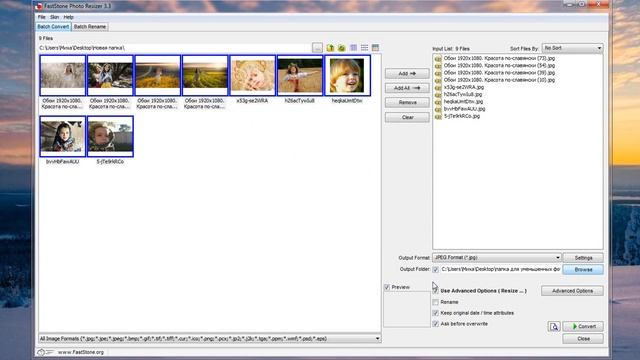The image size is (640, 360).
Task: Switch to list view icon
Action: (364, 48)
